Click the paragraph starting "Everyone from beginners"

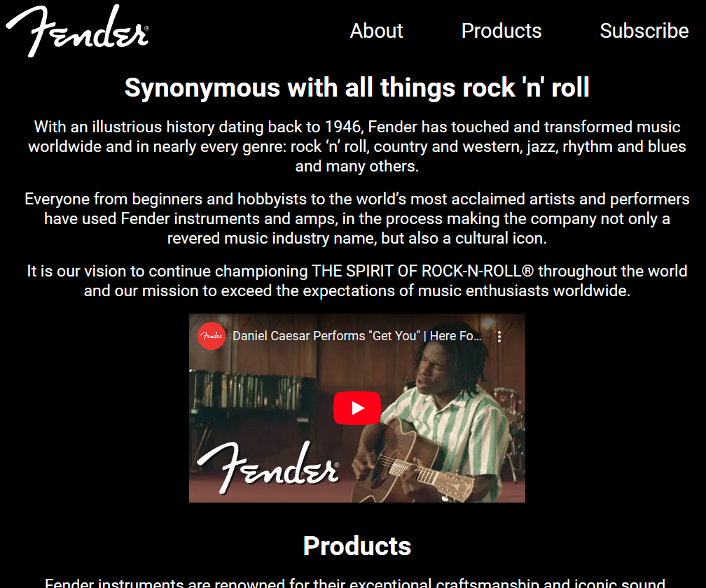[x=357, y=218]
